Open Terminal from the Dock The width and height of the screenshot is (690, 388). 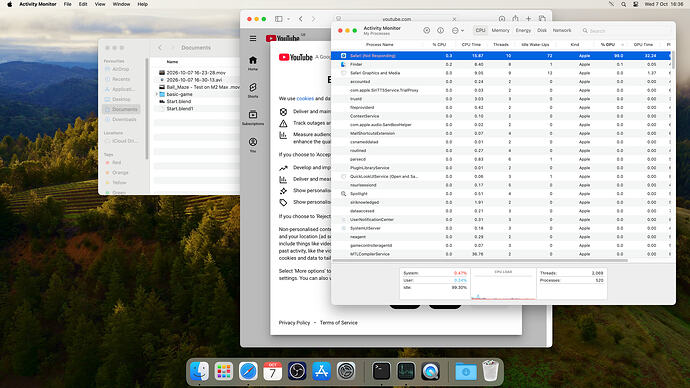point(381,371)
